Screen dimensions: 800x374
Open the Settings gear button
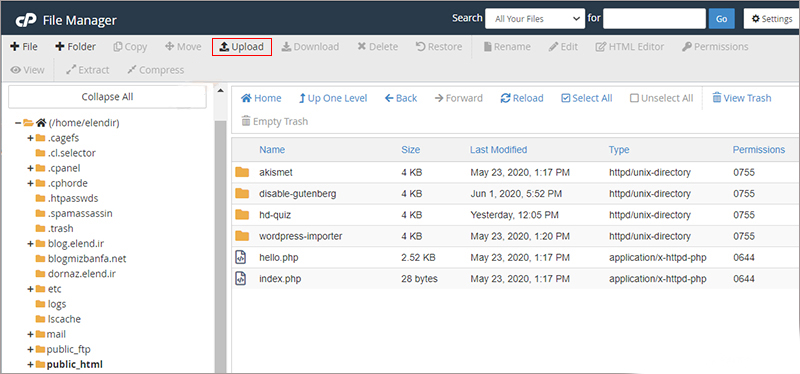click(771, 19)
